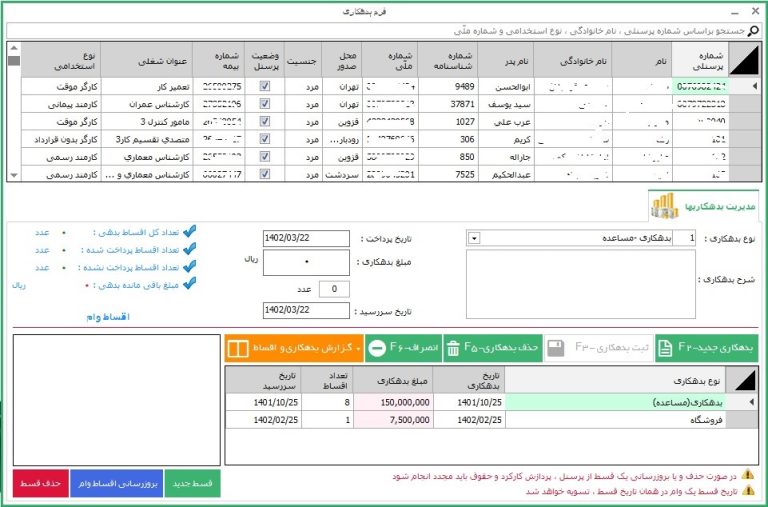
Task: Open the debt type dropdown بدهکاری -مساعده
Action: pos(473,238)
